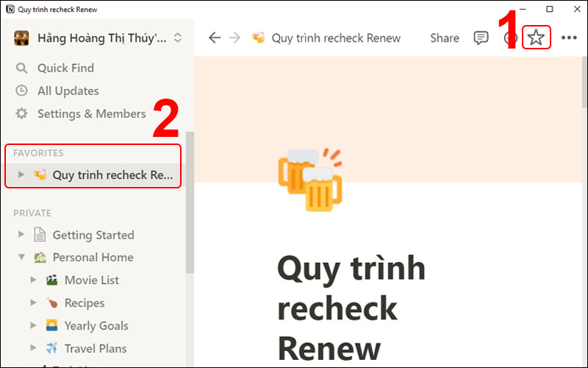
Task: Click the Recipes drumstick icon
Action: pyautogui.click(x=52, y=302)
